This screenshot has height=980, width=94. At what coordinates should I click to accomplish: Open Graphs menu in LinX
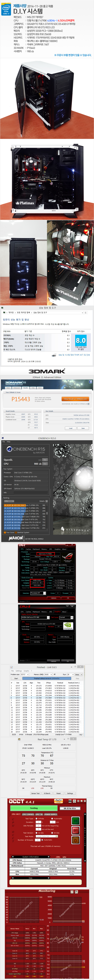click(26, 671)
